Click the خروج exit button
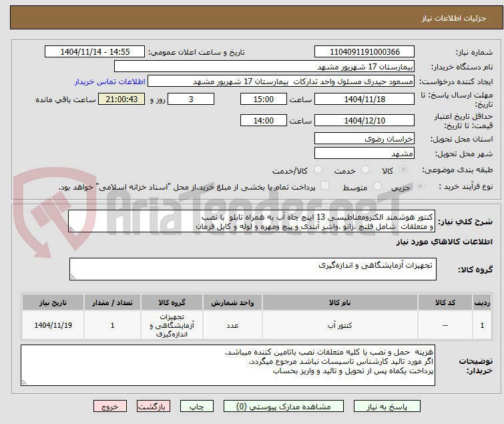This screenshot has width=504, height=424. tap(110, 407)
